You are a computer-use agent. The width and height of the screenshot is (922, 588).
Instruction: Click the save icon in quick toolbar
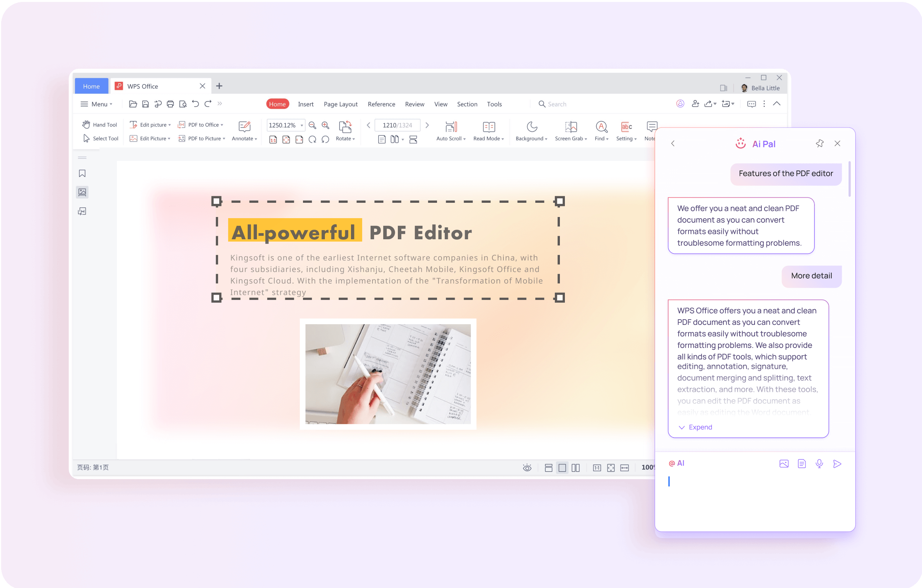(x=145, y=104)
